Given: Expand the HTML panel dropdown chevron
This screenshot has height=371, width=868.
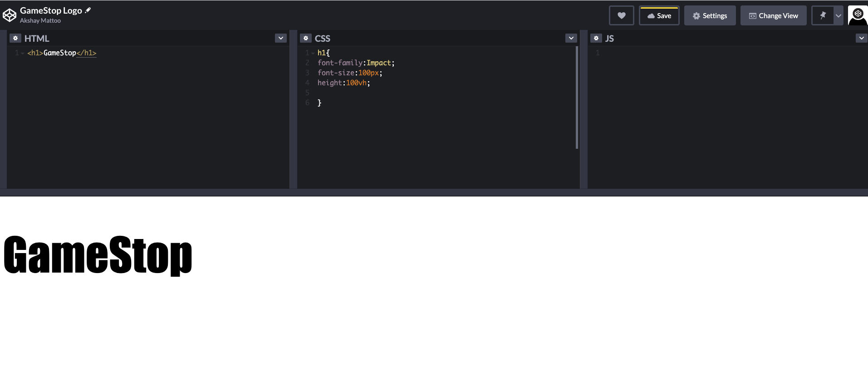Looking at the screenshot, I should [281, 38].
